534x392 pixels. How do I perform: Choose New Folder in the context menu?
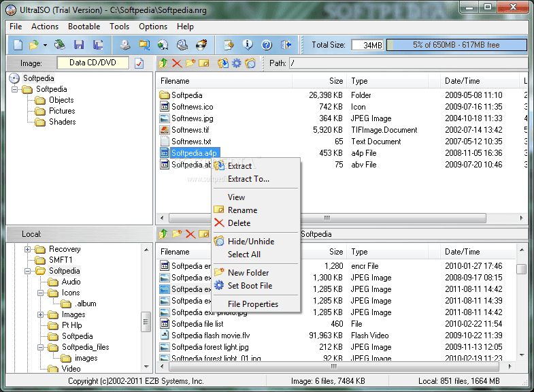(256, 273)
